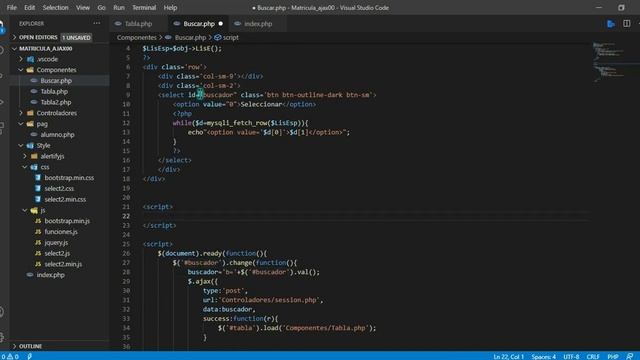
Task: Click the feedback icon in status bar
Action: tap(630, 356)
